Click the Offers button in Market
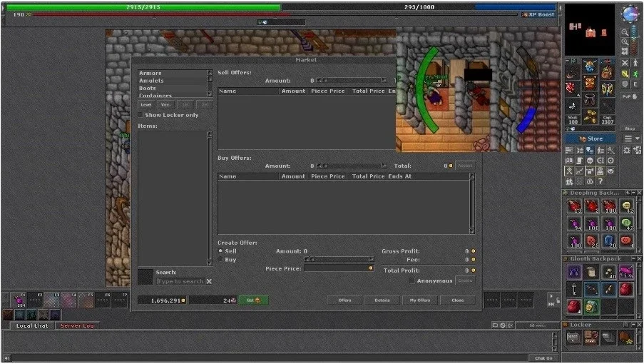The image size is (644, 364). 344,300
